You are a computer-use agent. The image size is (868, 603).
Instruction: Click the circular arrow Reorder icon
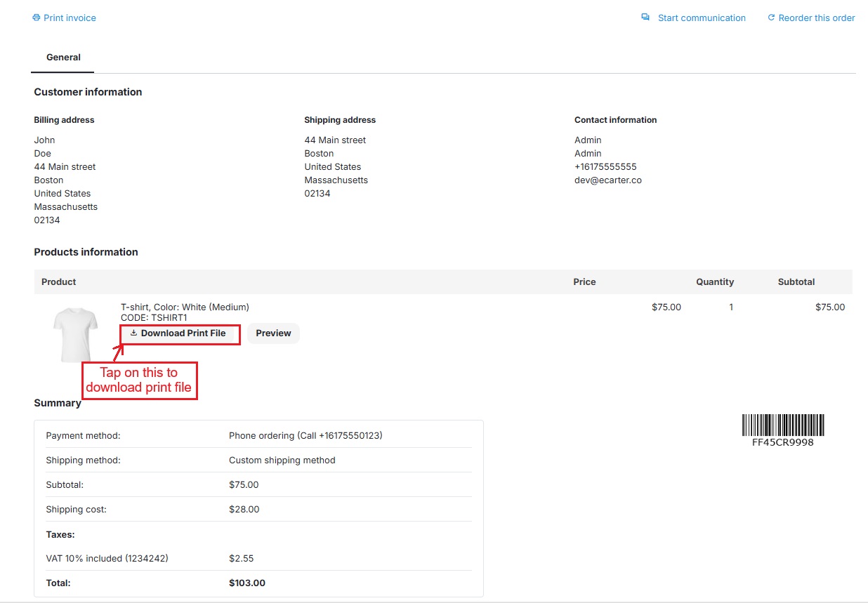[x=771, y=18]
